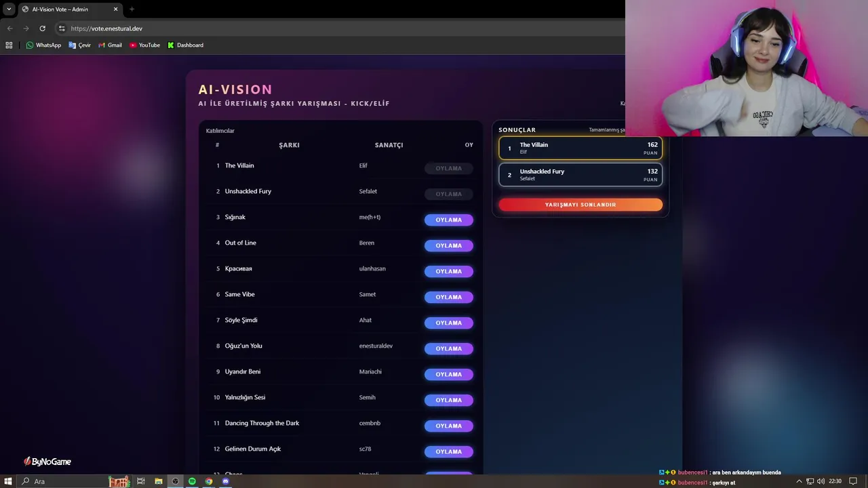Viewport: 868px width, 488px height.
Task: Open the Gmail bookmark
Action: tap(110, 45)
